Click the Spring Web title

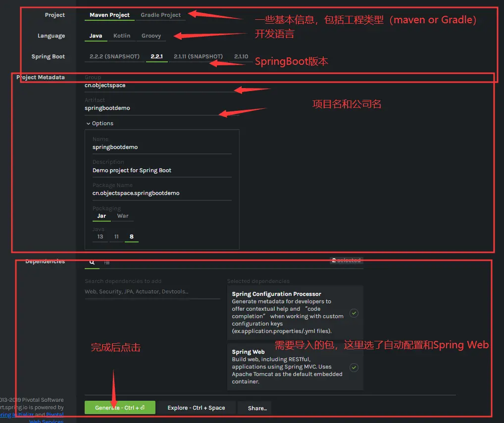click(x=248, y=352)
